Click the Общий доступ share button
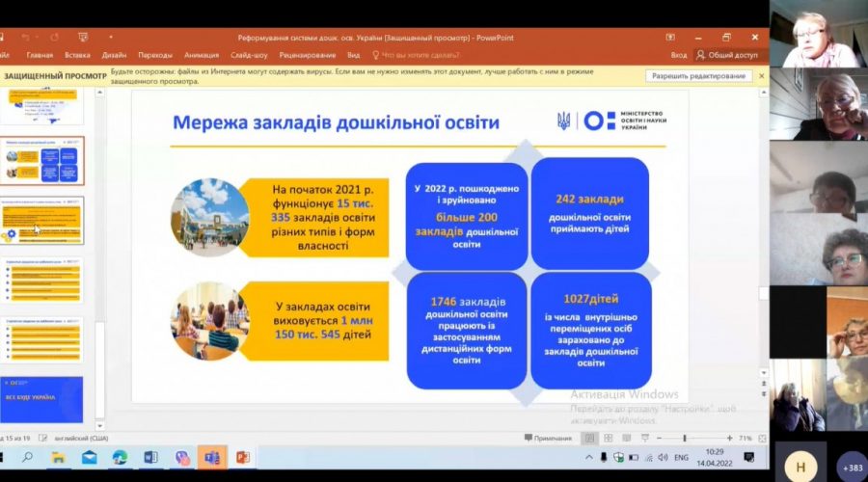868x482 pixels. (727, 55)
